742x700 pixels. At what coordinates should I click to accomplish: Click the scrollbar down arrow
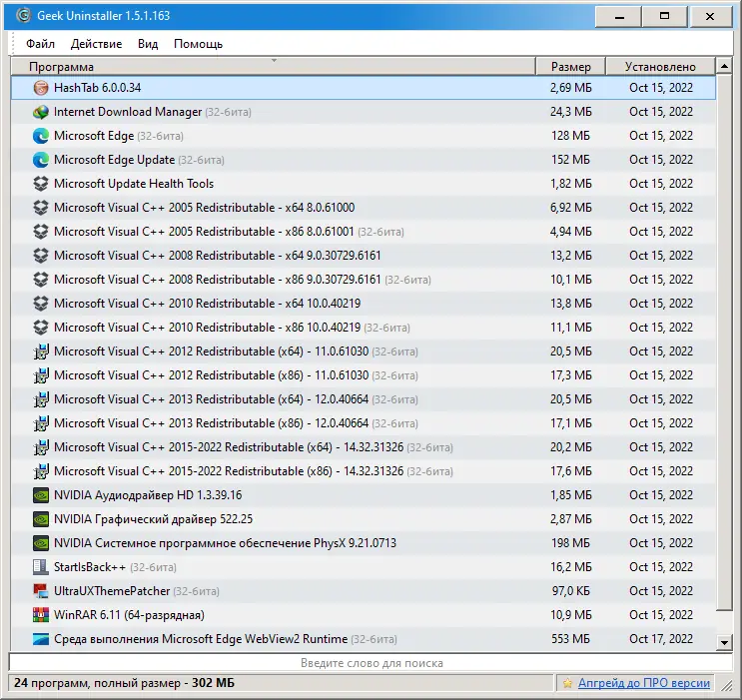pos(724,642)
